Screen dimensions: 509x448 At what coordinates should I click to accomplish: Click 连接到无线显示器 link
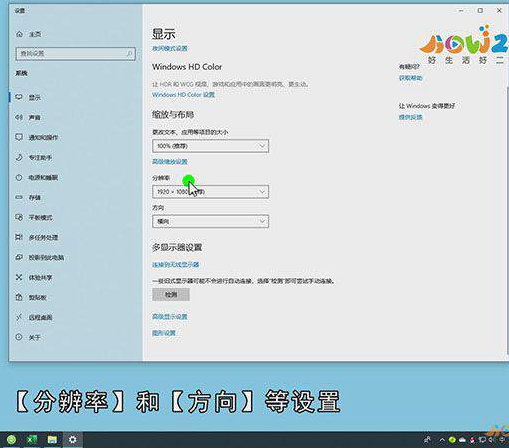click(x=175, y=265)
